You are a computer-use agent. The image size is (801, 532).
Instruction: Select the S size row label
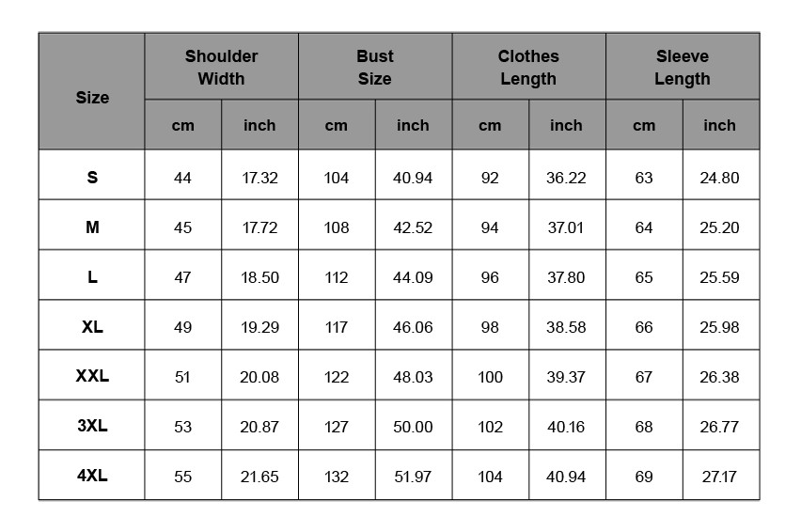pos(92,175)
